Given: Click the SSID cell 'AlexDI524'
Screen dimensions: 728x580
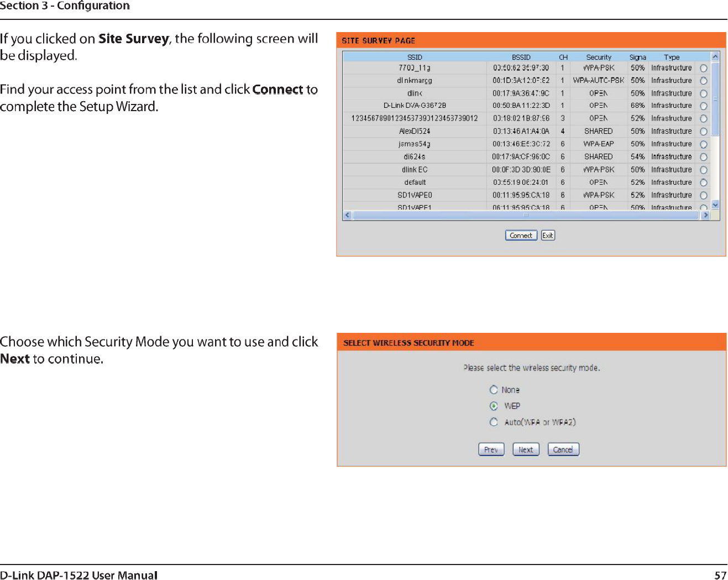Looking at the screenshot, I should coord(415,132).
